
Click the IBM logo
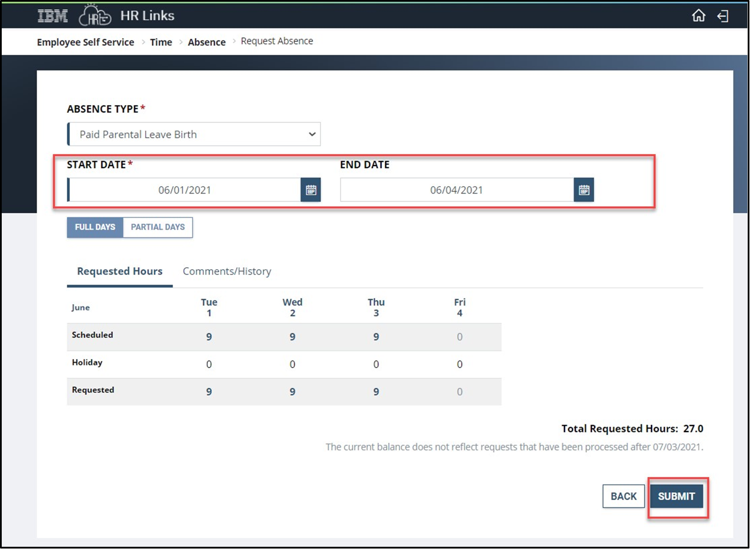pos(53,16)
